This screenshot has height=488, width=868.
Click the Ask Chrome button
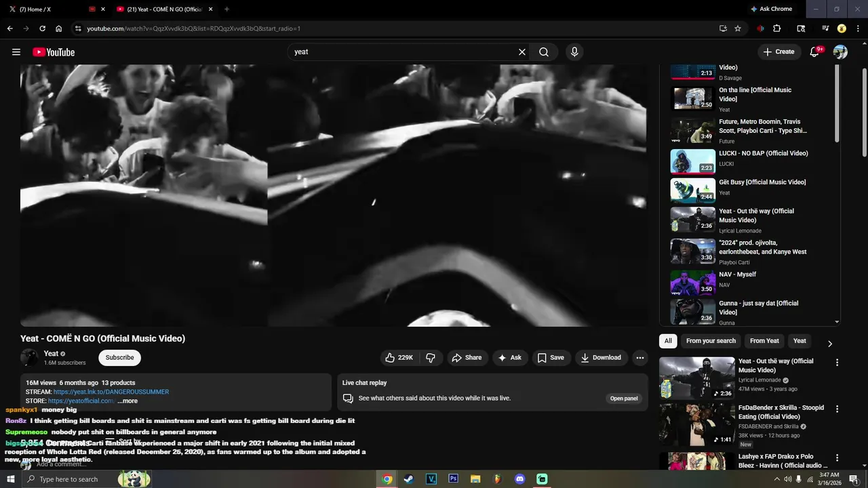(772, 9)
